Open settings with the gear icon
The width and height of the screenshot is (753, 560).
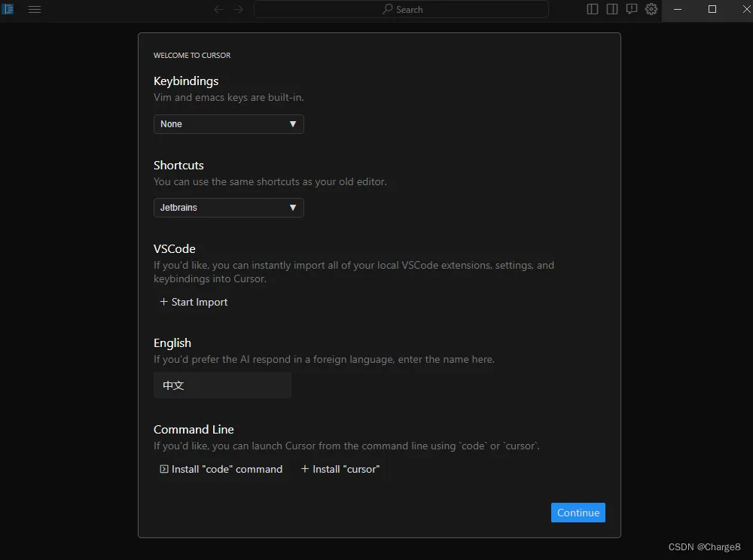click(x=651, y=9)
